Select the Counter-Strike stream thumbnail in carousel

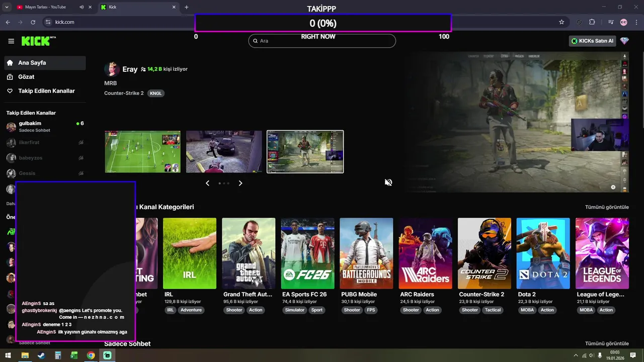(x=305, y=151)
